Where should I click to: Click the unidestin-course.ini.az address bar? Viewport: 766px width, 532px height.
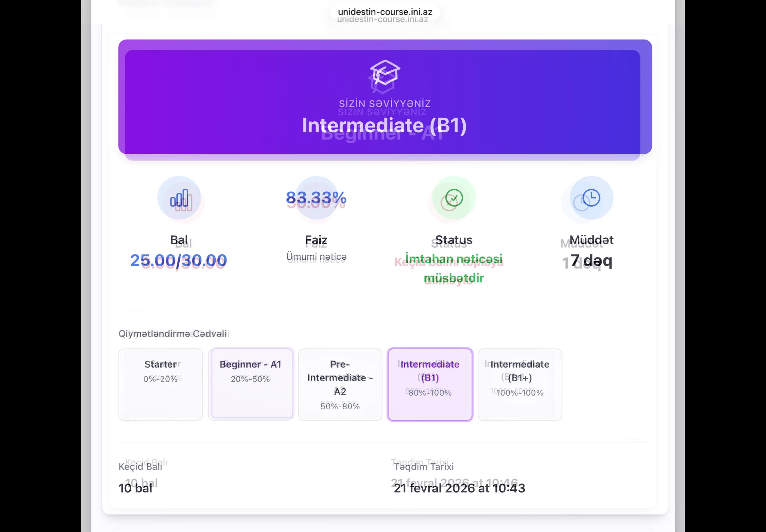[385, 12]
